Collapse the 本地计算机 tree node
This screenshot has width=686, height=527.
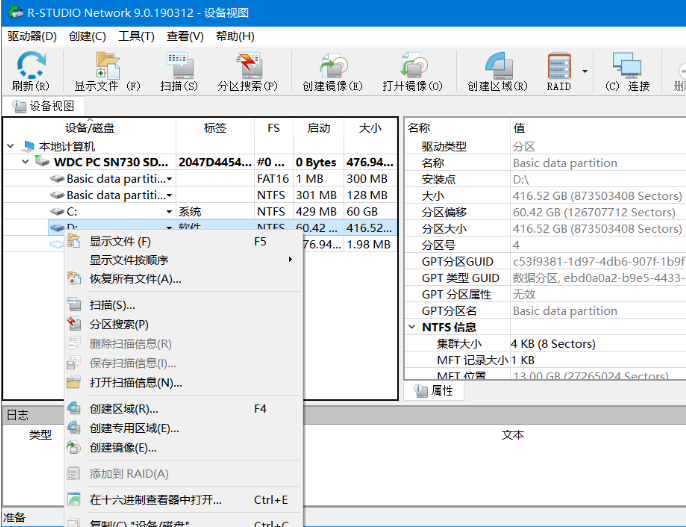click(x=11, y=146)
